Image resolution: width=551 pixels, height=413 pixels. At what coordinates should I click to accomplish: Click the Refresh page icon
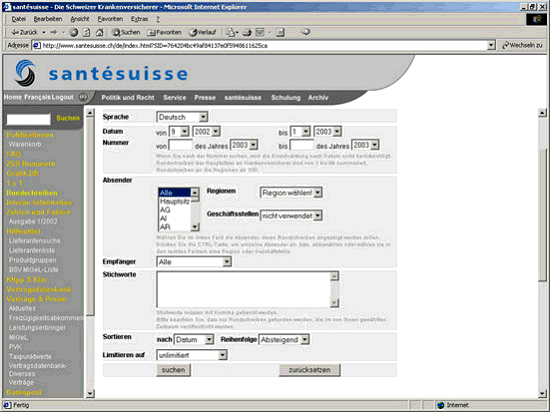86,32
